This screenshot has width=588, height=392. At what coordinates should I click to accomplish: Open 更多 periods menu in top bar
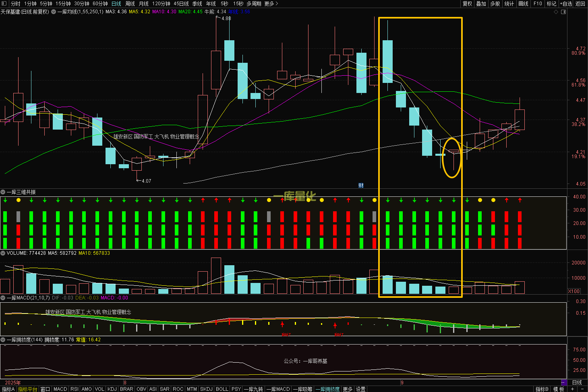point(271,4)
